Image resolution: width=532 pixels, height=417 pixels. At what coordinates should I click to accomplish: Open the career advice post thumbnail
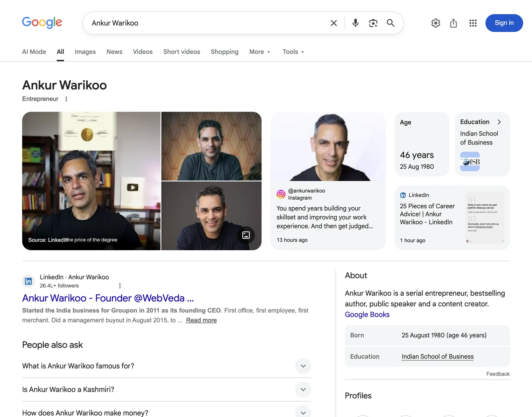[485, 218]
